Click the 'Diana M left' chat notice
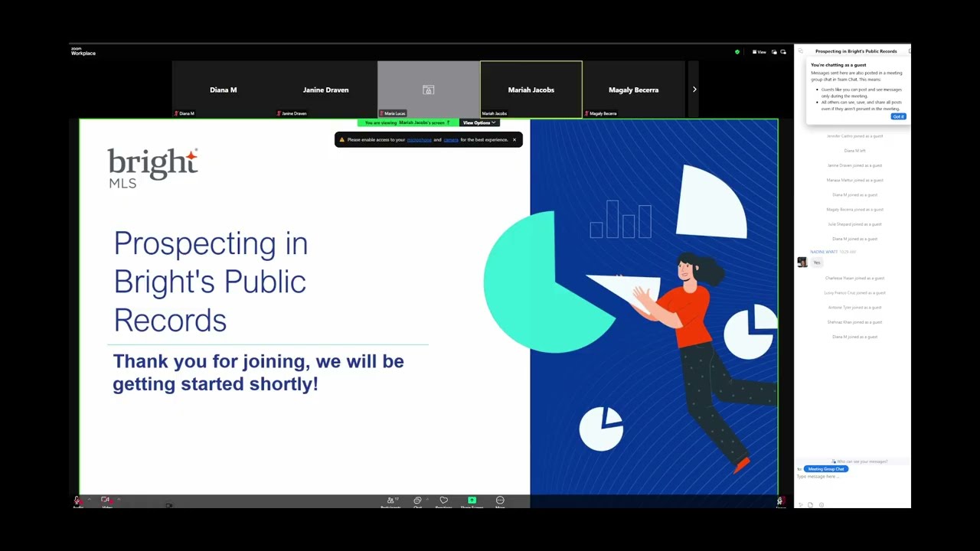Viewport: 980px width, 551px height. pos(855,151)
